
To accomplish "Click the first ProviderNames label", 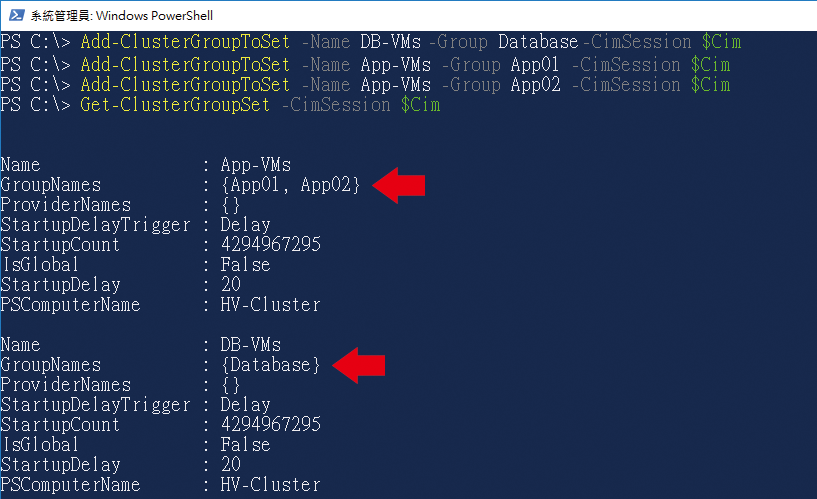I will (65, 205).
